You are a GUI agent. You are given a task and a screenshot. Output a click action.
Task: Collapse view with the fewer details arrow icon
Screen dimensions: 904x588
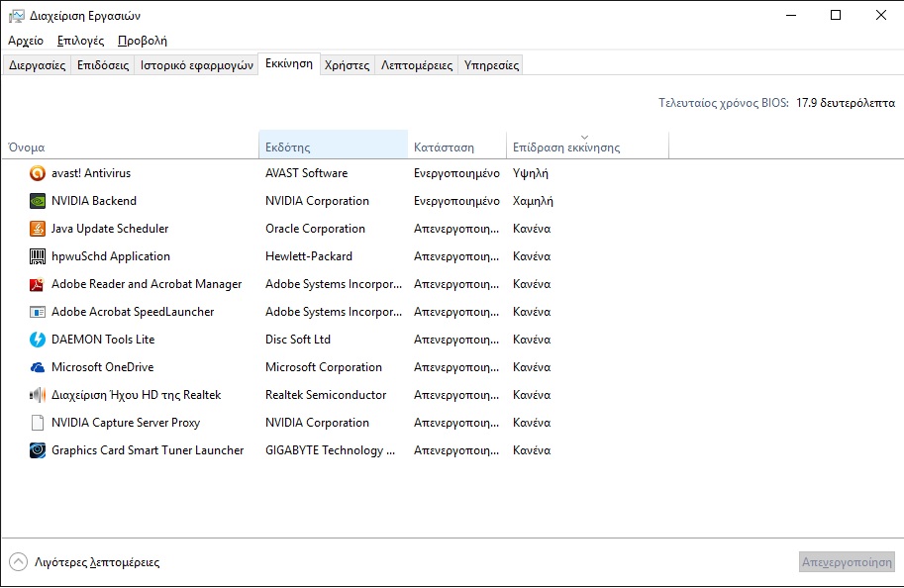(x=19, y=561)
